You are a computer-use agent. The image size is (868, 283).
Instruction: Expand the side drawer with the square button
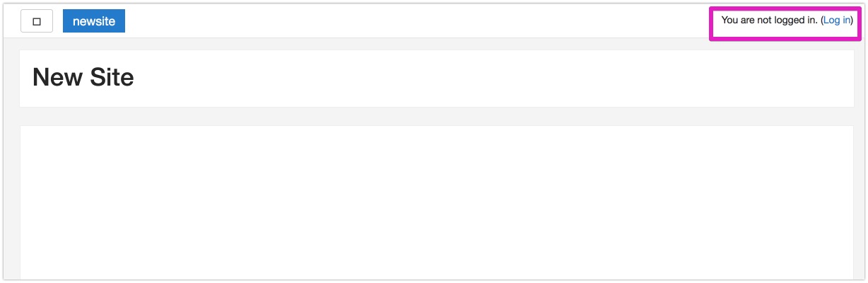(37, 21)
